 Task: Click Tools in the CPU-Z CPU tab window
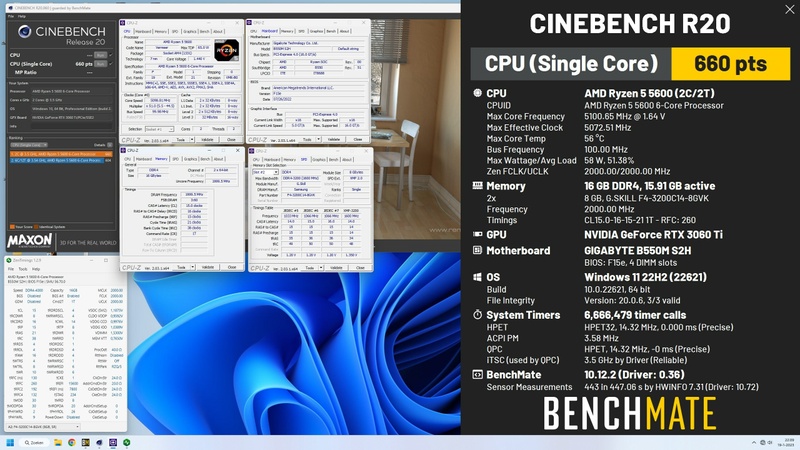click(x=181, y=139)
